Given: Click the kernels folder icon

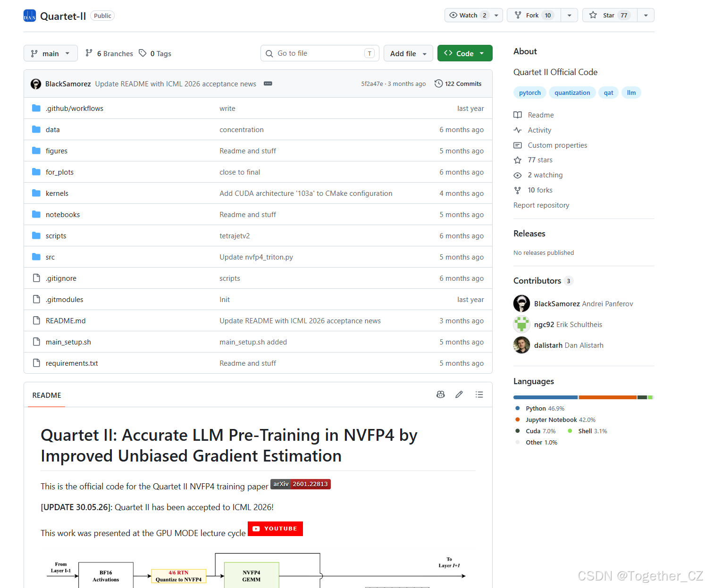Looking at the screenshot, I should point(36,193).
